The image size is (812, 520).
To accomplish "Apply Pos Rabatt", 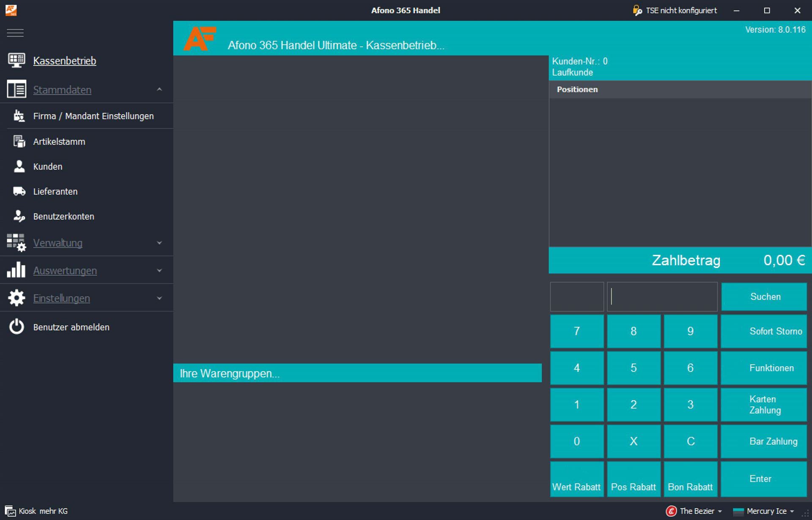I will (x=634, y=479).
